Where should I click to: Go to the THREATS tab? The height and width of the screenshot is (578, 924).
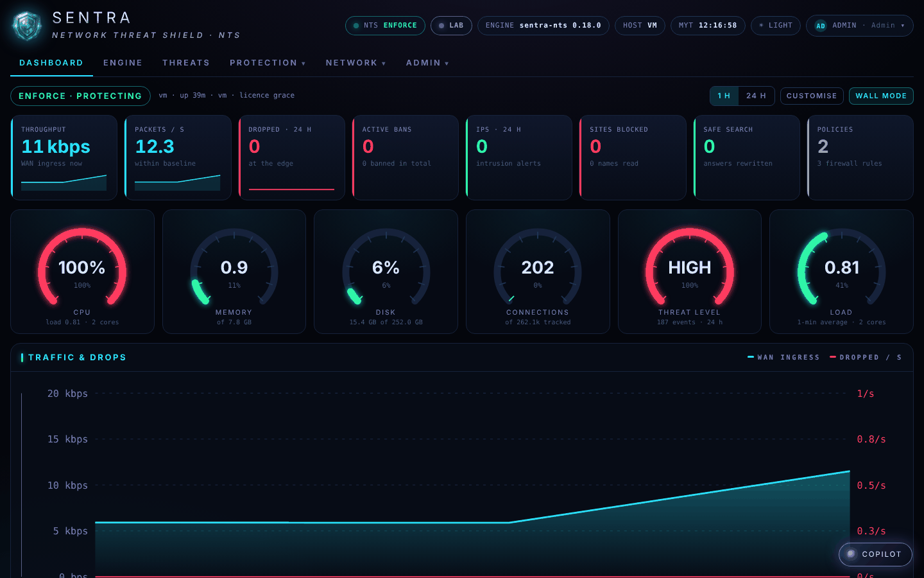(x=186, y=63)
